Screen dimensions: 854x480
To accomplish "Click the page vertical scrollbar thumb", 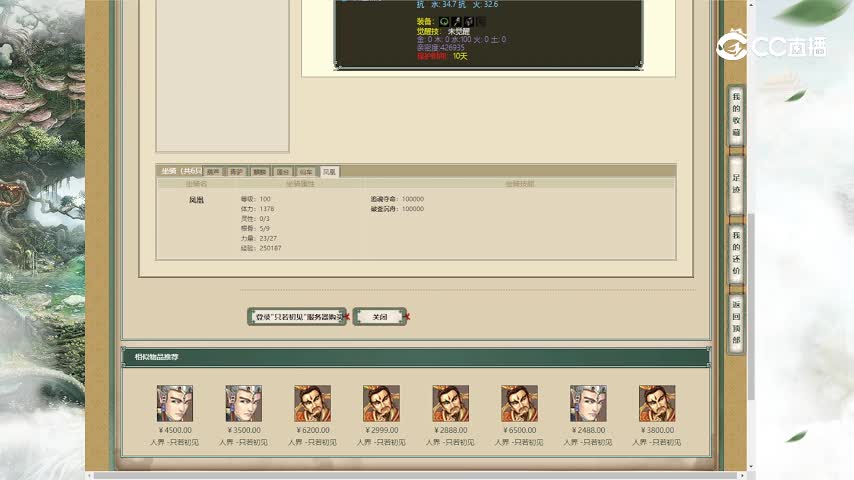I will click(x=752, y=307).
